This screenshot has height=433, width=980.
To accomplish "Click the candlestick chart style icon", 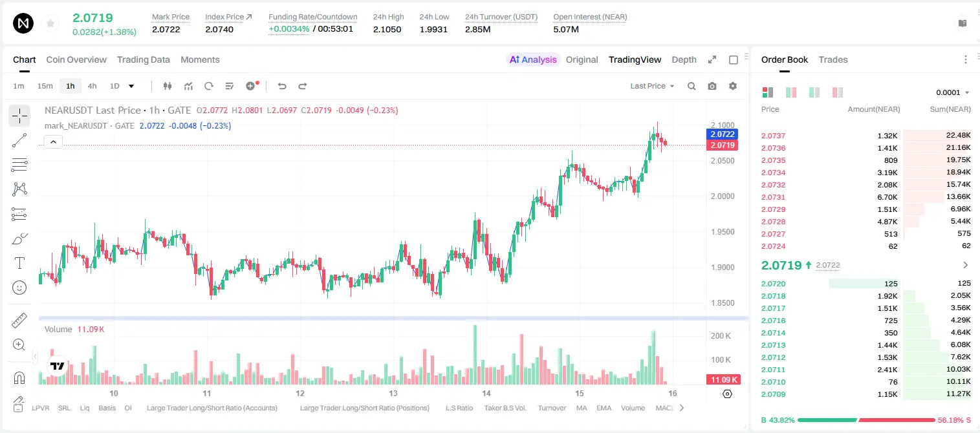I will [168, 86].
